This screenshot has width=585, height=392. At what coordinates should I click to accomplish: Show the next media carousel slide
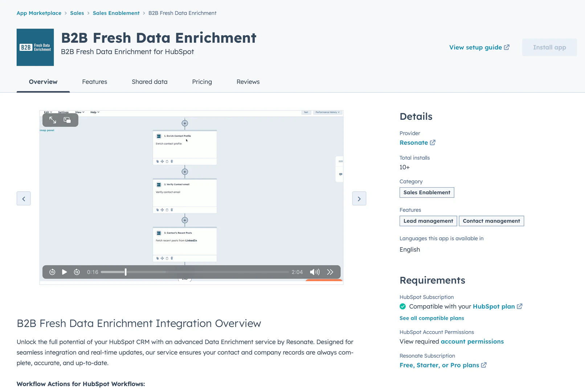pyautogui.click(x=359, y=199)
